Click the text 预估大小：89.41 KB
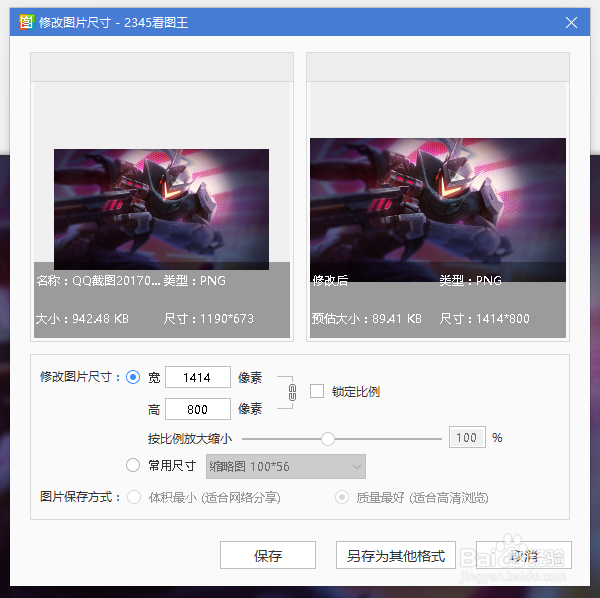Screen dimensions: 600x598 366,319
